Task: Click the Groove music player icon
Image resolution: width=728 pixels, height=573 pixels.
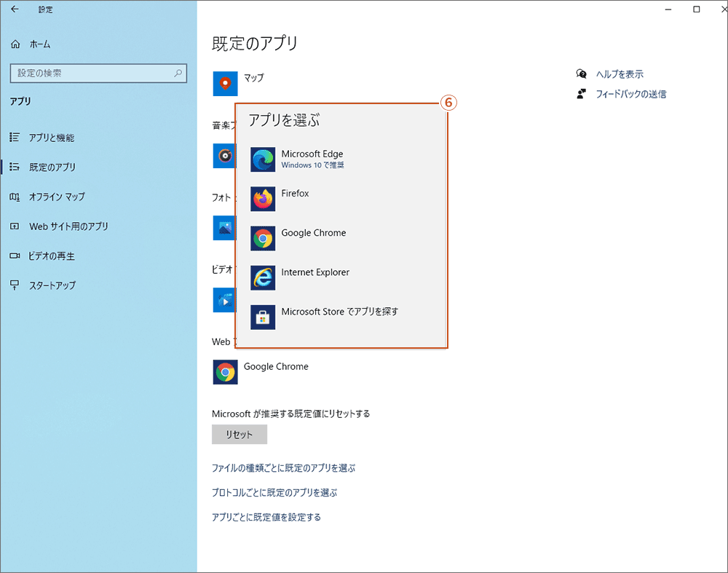Action: [224, 156]
